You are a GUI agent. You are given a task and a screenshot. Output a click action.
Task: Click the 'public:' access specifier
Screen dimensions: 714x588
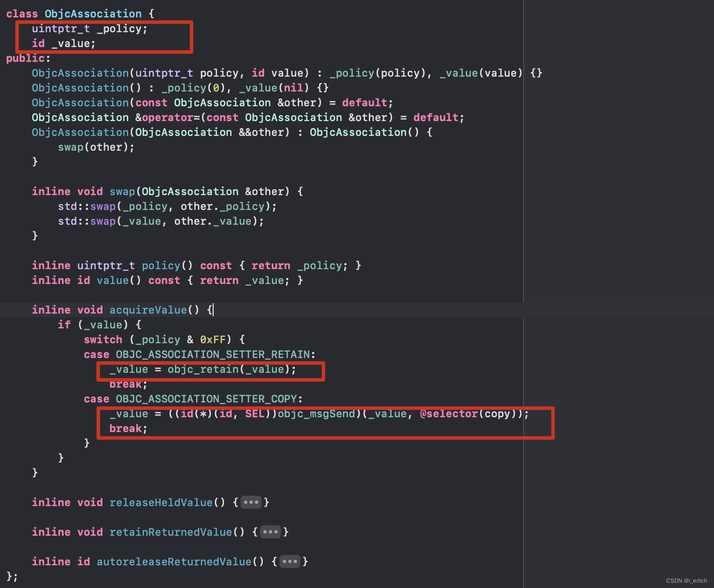point(28,58)
